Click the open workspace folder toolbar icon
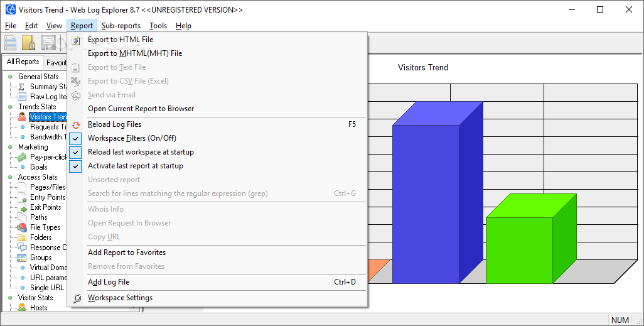Viewport: 644px width, 326px height. [29, 43]
